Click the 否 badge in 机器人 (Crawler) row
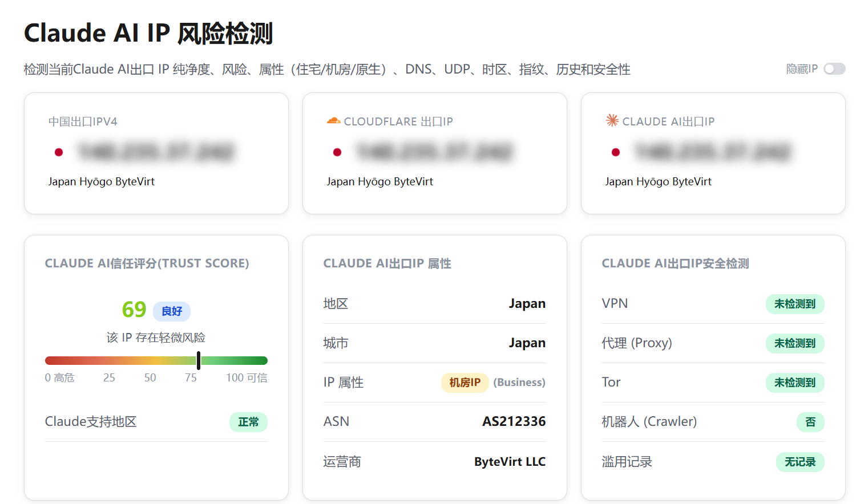 [x=810, y=422]
